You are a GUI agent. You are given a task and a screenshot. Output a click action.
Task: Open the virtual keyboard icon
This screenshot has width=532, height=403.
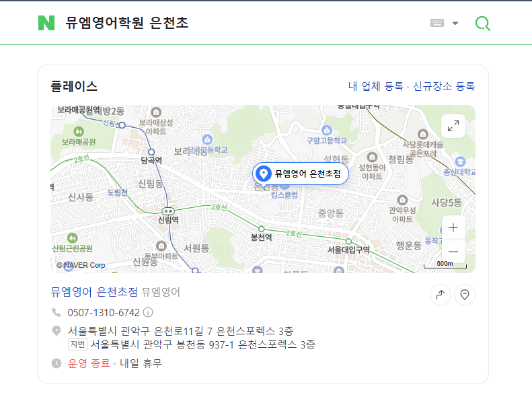point(436,23)
